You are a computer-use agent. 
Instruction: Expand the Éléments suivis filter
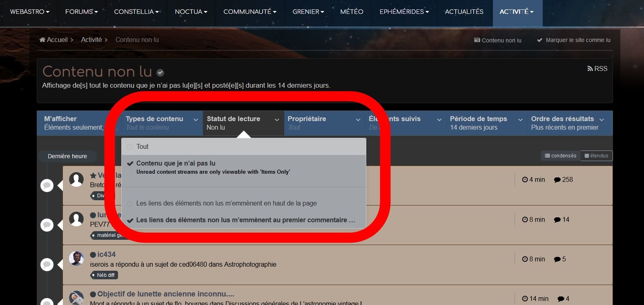click(406, 123)
